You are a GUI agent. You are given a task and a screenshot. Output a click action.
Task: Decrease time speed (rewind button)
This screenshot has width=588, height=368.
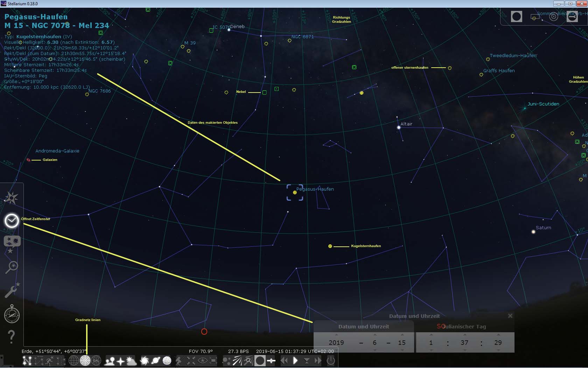pos(284,360)
